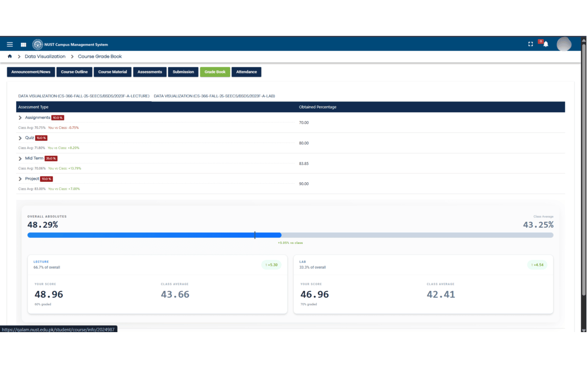Viewport: 588px width, 368px height.
Task: Click the +5.30 badge on Lecture card
Action: point(271,264)
